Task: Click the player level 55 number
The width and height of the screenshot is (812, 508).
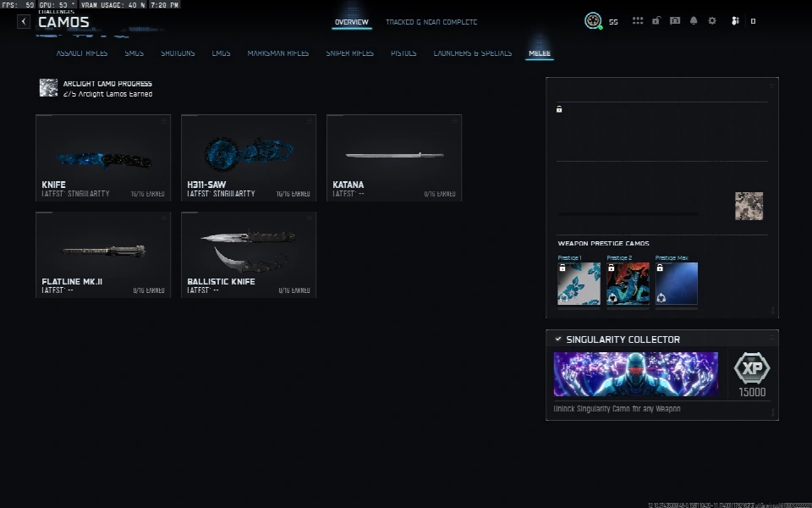Action: (x=613, y=22)
